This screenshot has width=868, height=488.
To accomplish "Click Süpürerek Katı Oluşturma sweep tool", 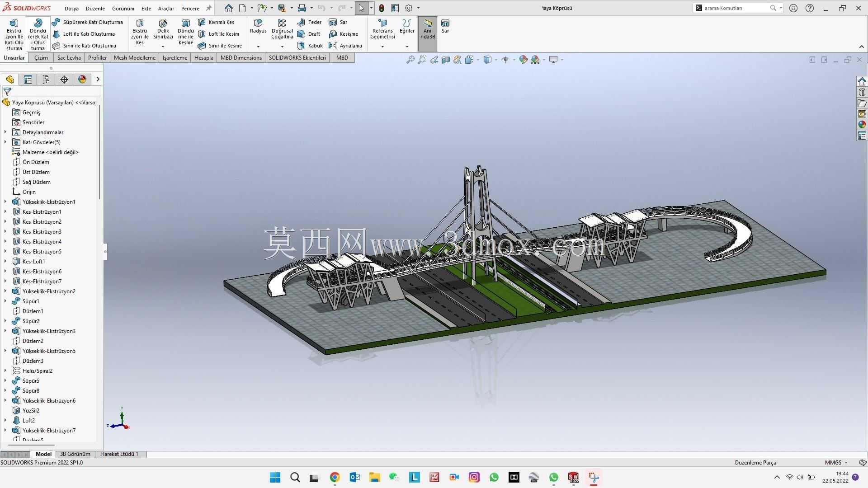I will click(x=88, y=22).
